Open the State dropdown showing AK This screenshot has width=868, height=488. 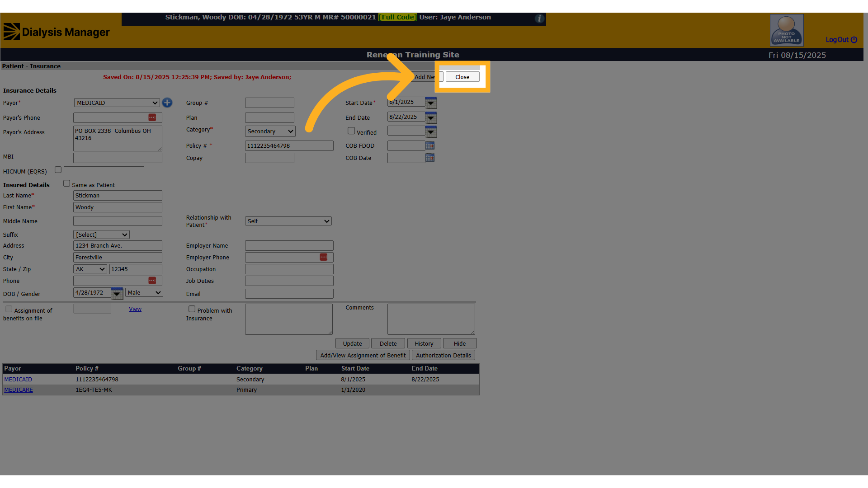90,269
